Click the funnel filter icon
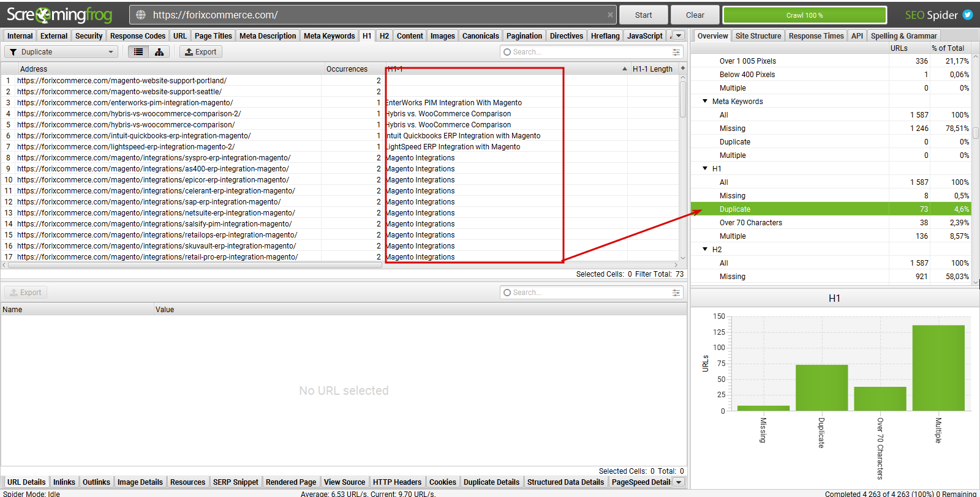The image size is (980, 497). (x=13, y=52)
